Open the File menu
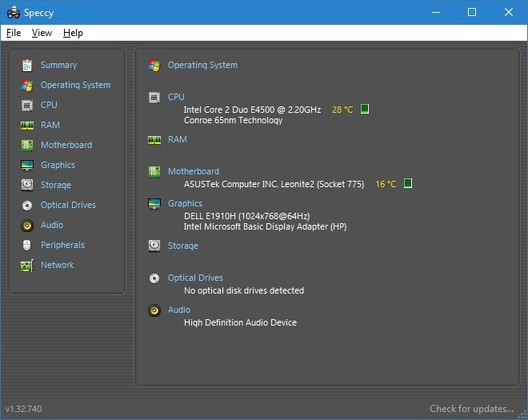Image resolution: width=528 pixels, height=420 pixels. pyautogui.click(x=14, y=33)
